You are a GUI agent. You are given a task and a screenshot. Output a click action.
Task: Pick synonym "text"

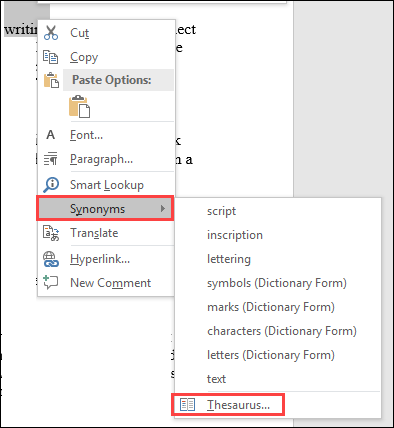(278, 379)
